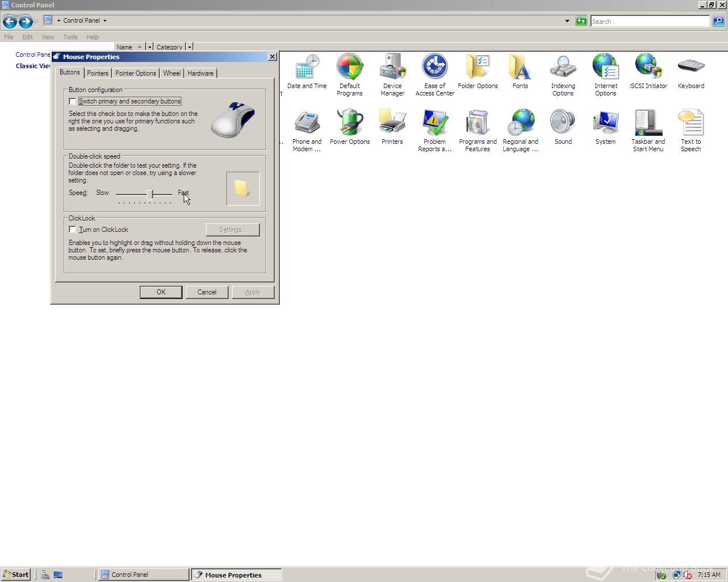728x582 pixels.
Task: Click the Name column header
Action: pos(130,47)
